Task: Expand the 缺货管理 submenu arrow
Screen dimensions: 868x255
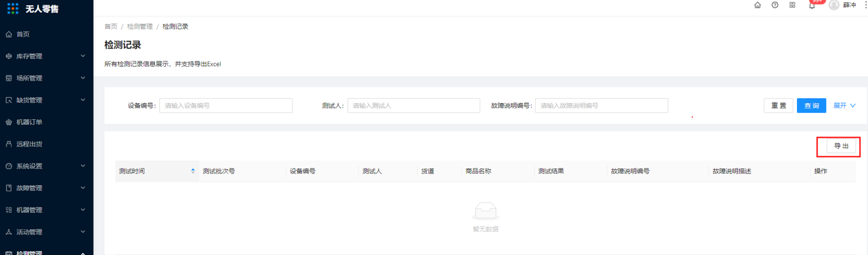Action: [83, 100]
